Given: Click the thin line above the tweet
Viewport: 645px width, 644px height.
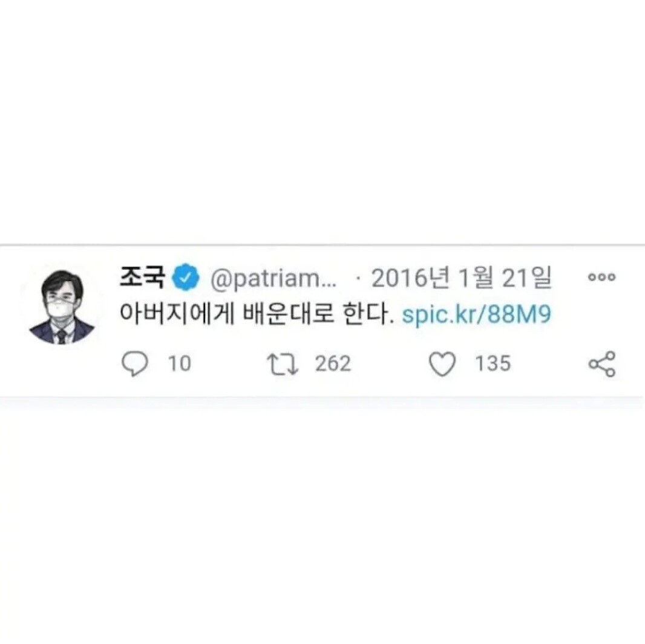Looking at the screenshot, I should click(x=322, y=245).
